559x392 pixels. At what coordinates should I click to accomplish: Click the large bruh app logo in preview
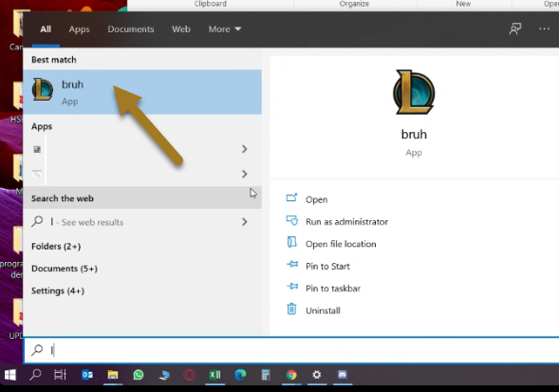(x=414, y=92)
